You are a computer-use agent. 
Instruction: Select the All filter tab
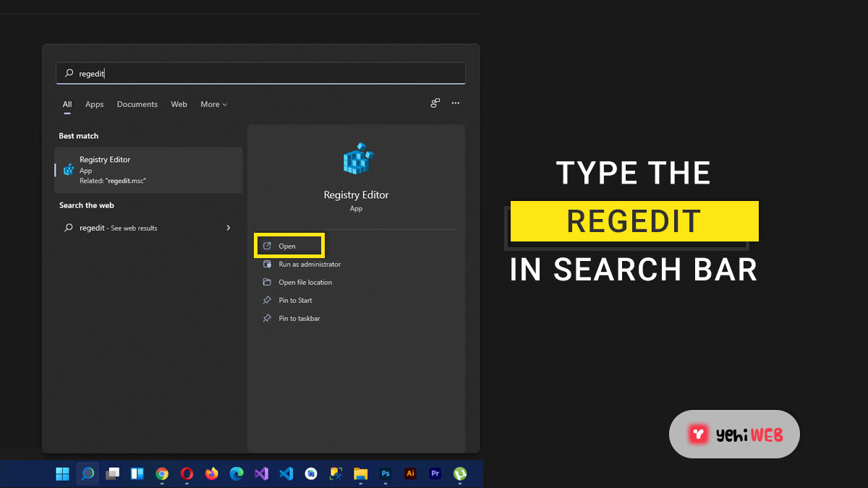pyautogui.click(x=67, y=104)
